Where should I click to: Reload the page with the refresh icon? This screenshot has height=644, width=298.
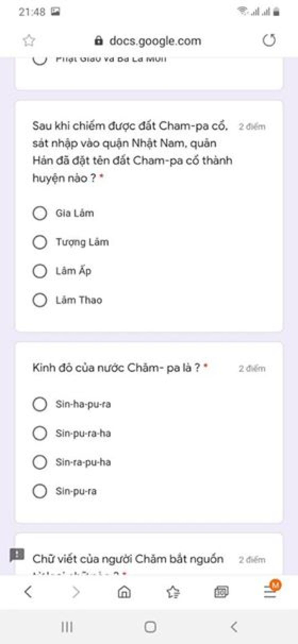point(269,40)
